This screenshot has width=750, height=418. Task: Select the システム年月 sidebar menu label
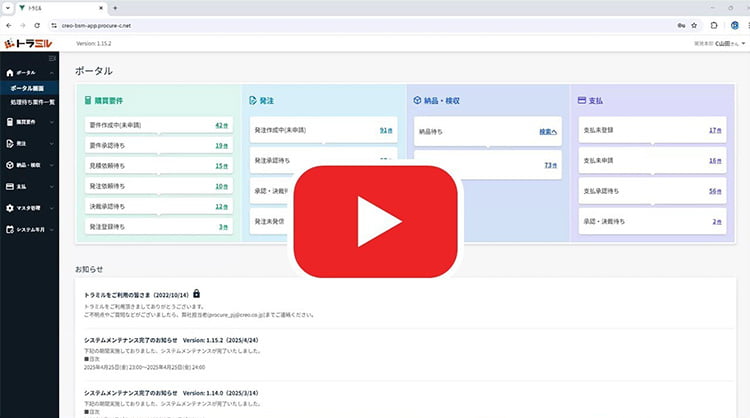click(31, 230)
